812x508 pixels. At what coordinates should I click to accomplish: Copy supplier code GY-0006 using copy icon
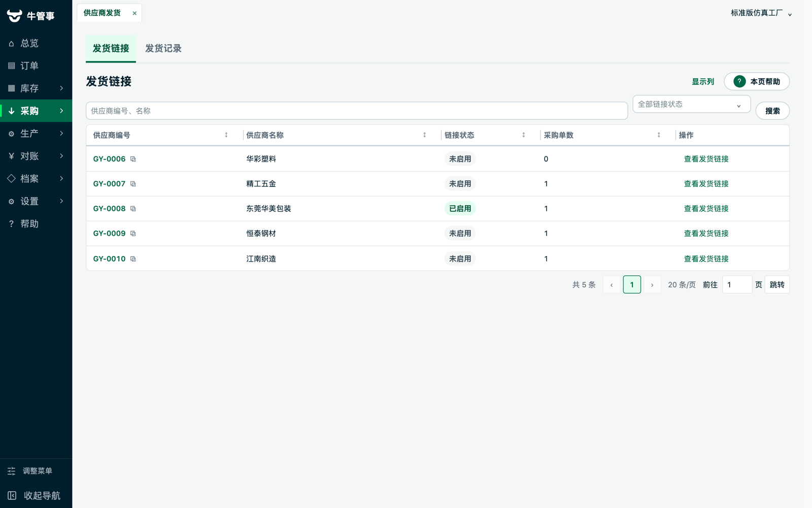(x=133, y=159)
